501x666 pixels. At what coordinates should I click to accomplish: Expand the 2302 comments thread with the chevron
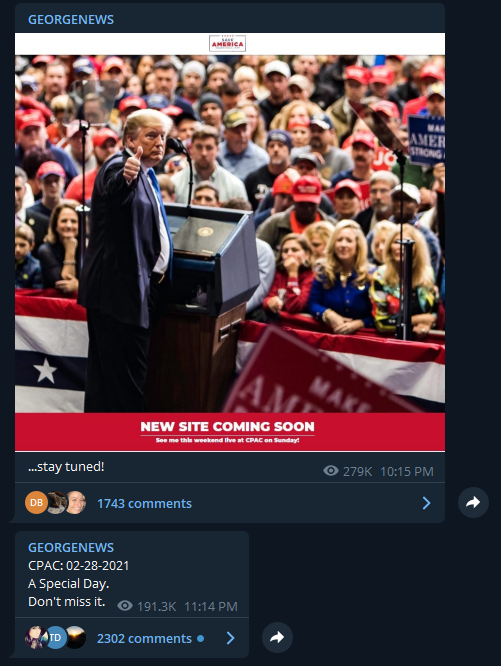pyautogui.click(x=231, y=638)
